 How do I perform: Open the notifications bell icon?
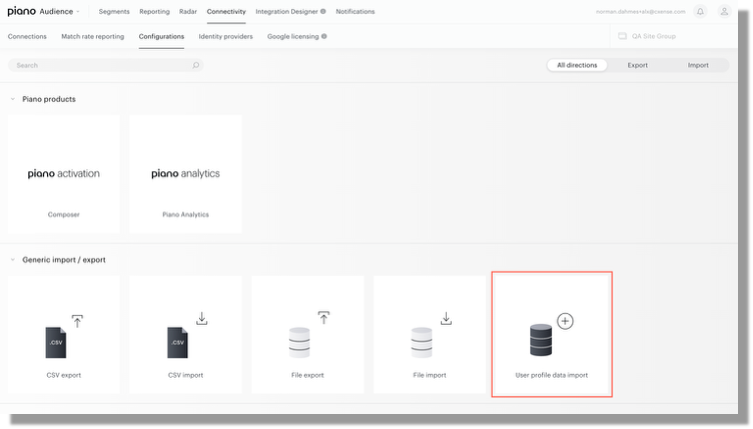700,12
